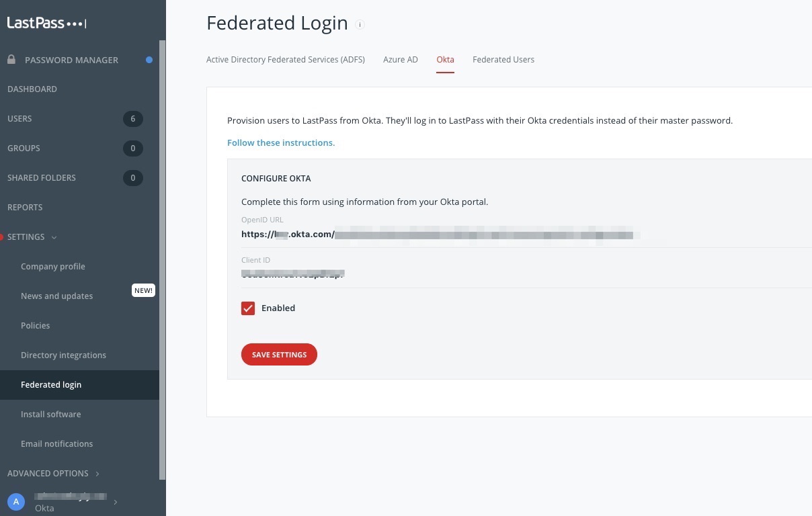
Task: Expand Advanced Options section
Action: click(x=97, y=474)
